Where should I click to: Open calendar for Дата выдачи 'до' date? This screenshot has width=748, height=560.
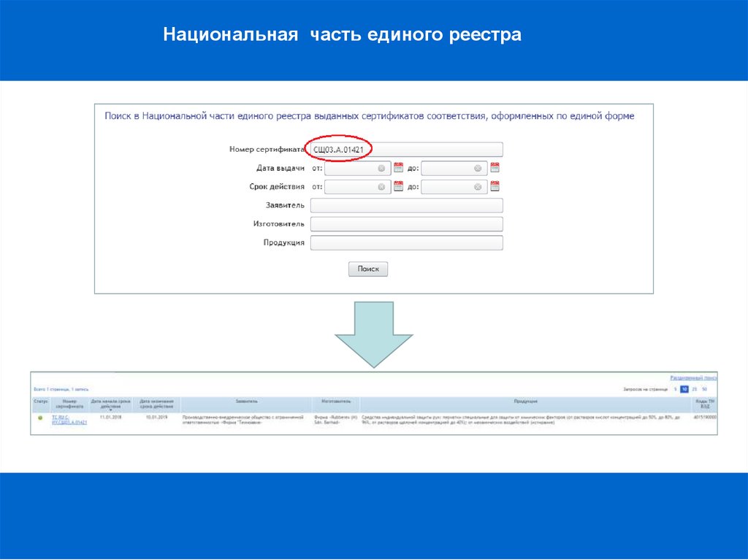click(495, 167)
